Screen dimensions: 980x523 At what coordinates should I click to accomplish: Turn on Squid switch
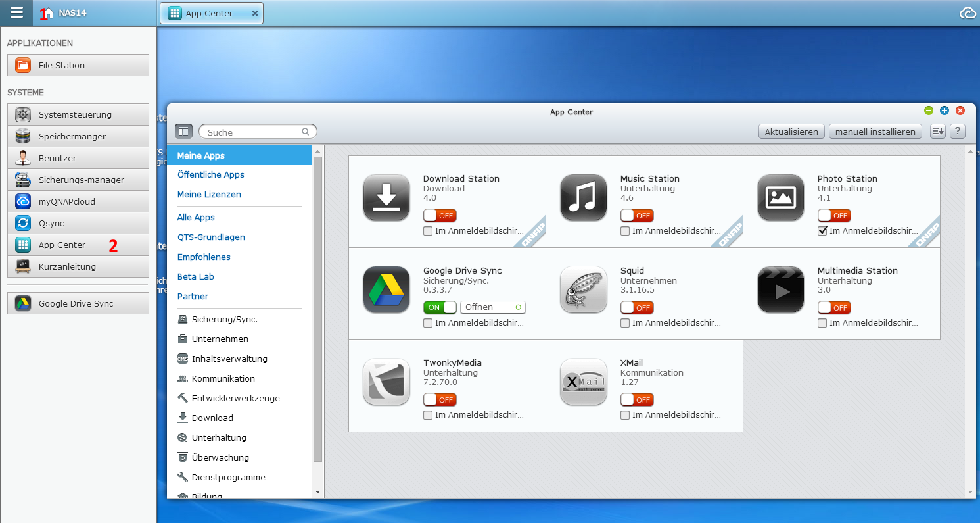point(637,307)
